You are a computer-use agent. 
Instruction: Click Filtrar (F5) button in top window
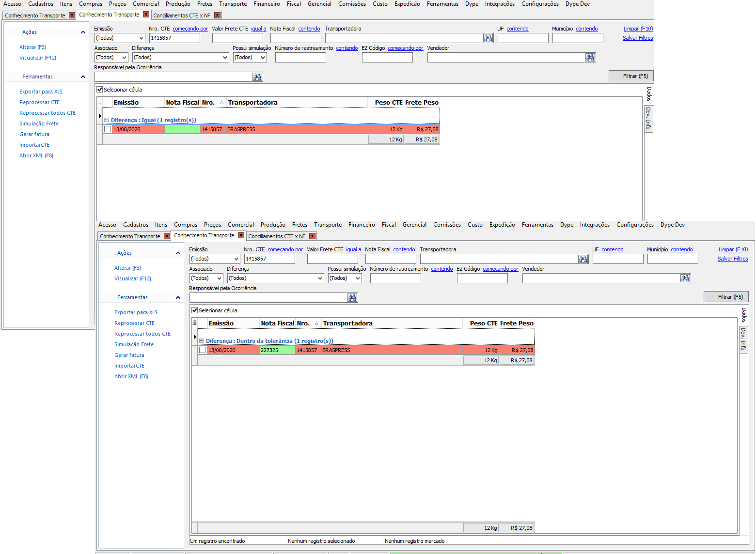coord(631,76)
